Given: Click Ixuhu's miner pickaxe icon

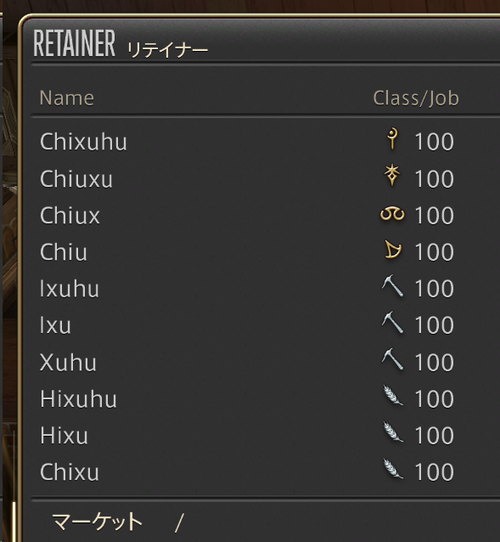Looking at the screenshot, I should coord(392,286).
